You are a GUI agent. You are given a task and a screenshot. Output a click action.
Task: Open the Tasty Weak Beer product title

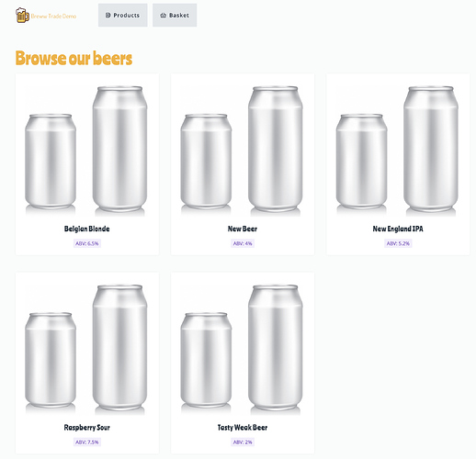(243, 427)
